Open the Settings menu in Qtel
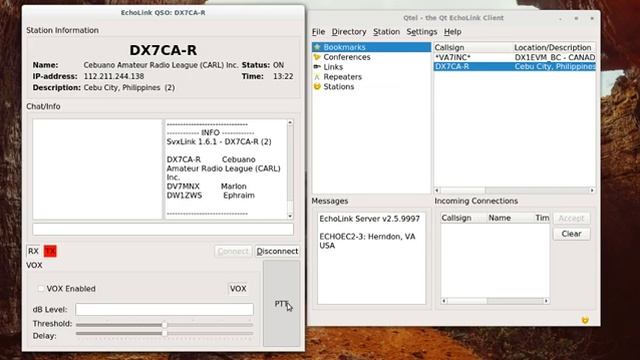 point(422,32)
